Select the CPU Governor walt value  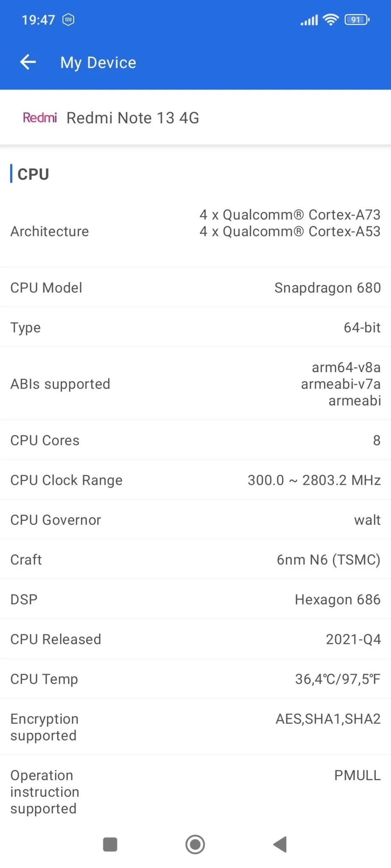click(367, 520)
